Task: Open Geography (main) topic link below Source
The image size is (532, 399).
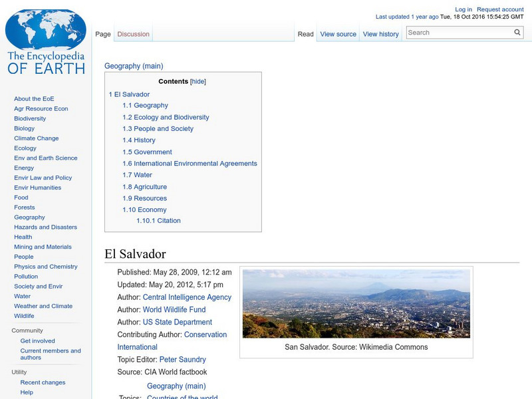Action: 176,386
